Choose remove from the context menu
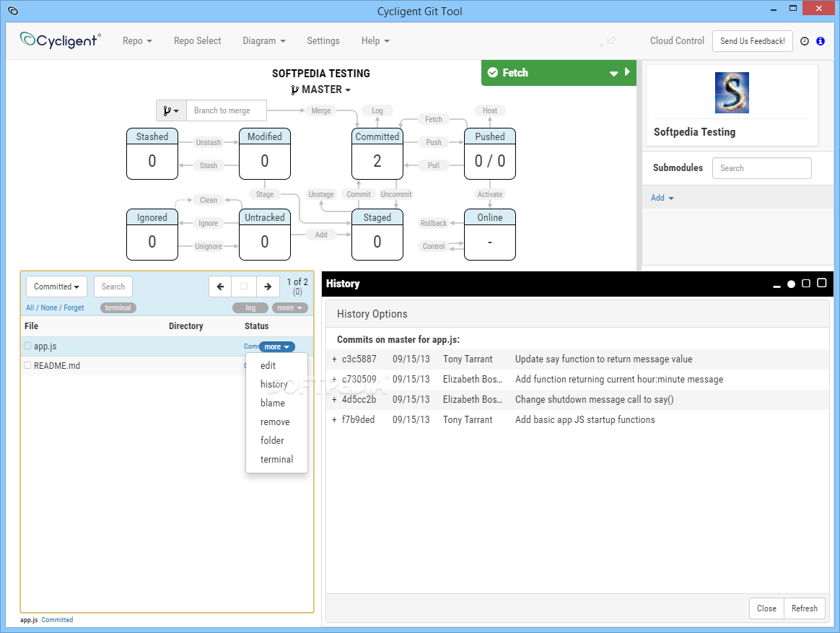The image size is (840, 633). (276, 422)
